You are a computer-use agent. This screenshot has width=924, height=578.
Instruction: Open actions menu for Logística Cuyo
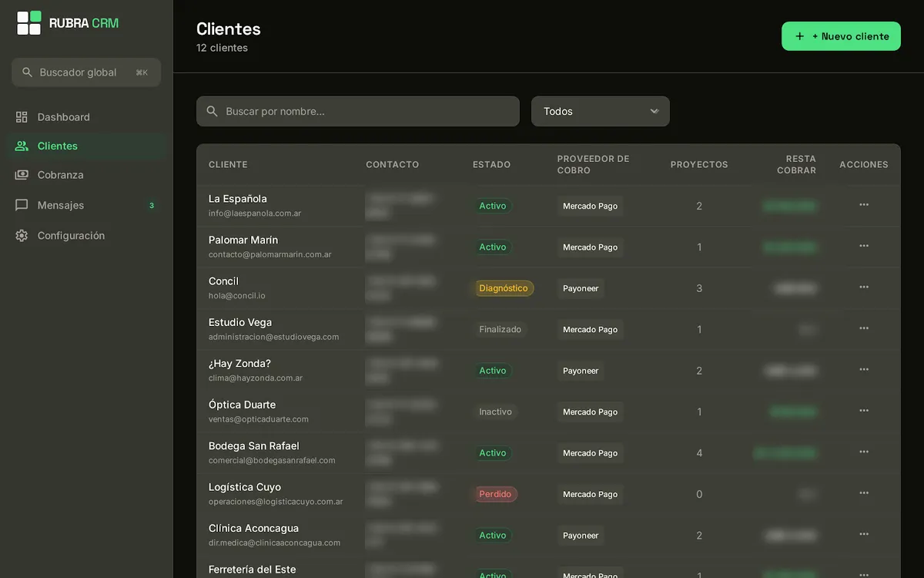[x=864, y=493]
